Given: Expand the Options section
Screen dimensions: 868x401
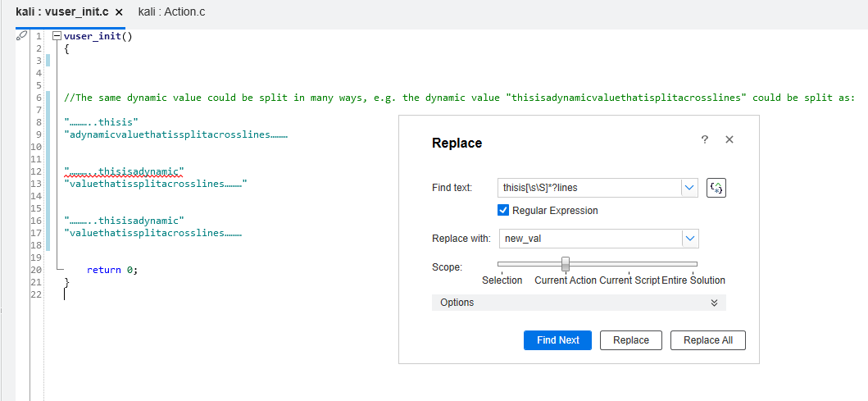Looking at the screenshot, I should point(579,303).
